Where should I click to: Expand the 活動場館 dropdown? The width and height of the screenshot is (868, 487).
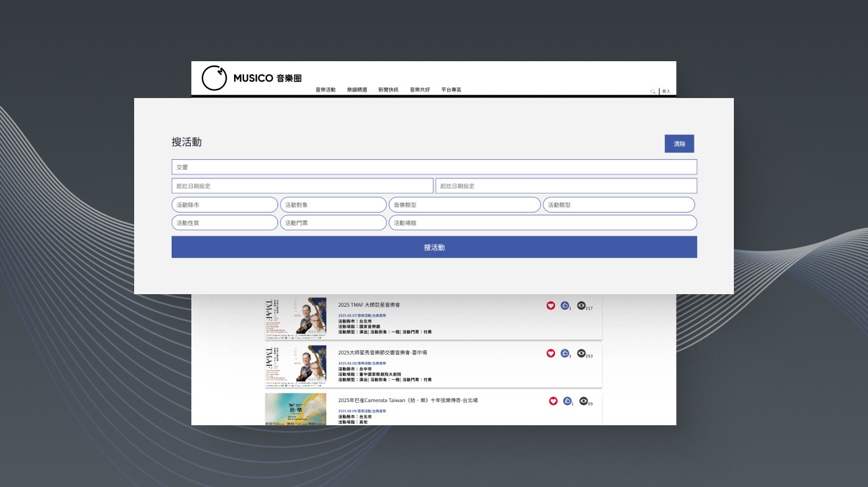(x=542, y=223)
